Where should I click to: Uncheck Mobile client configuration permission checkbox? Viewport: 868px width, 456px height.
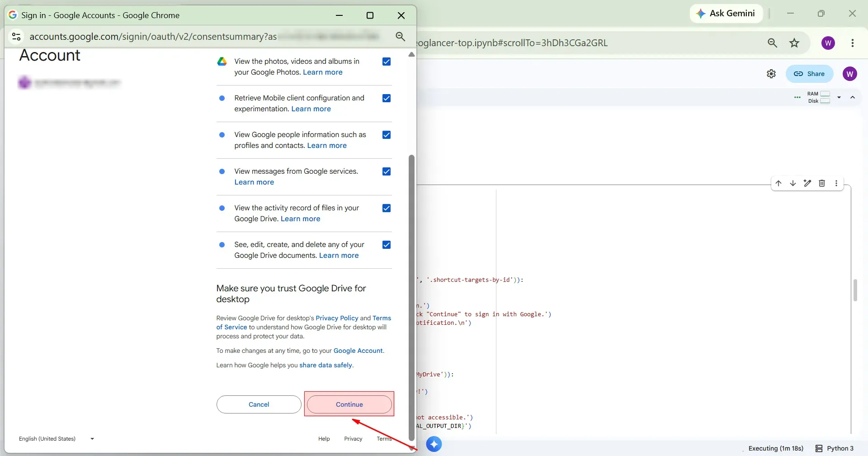(x=387, y=98)
